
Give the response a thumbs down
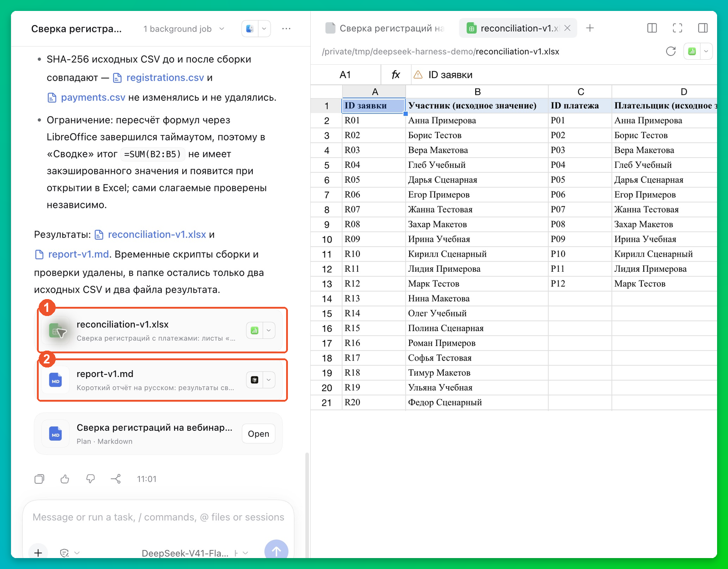coord(90,479)
